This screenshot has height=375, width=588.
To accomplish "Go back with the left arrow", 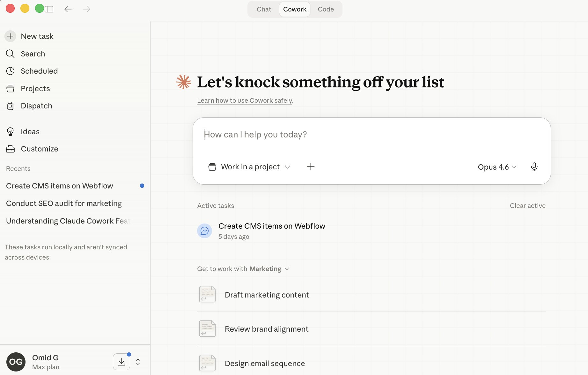I will click(x=68, y=9).
